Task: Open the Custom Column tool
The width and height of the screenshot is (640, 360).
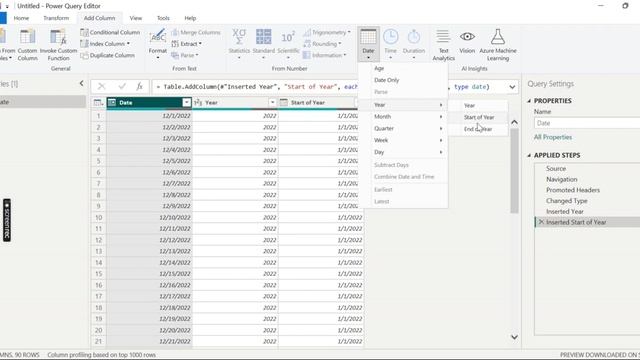Action: (27, 45)
